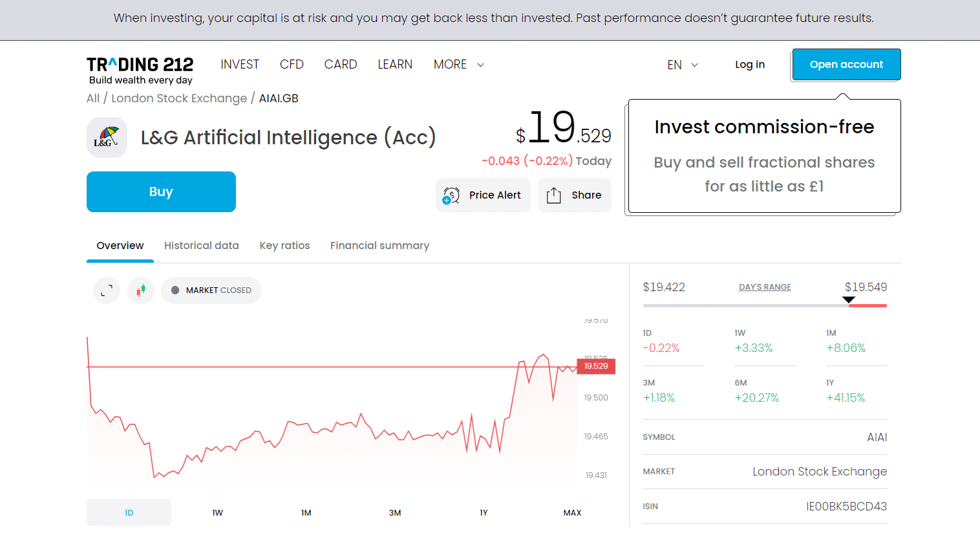Click the blue Buy button
This screenshot has width=980, height=546.
pyautogui.click(x=161, y=191)
